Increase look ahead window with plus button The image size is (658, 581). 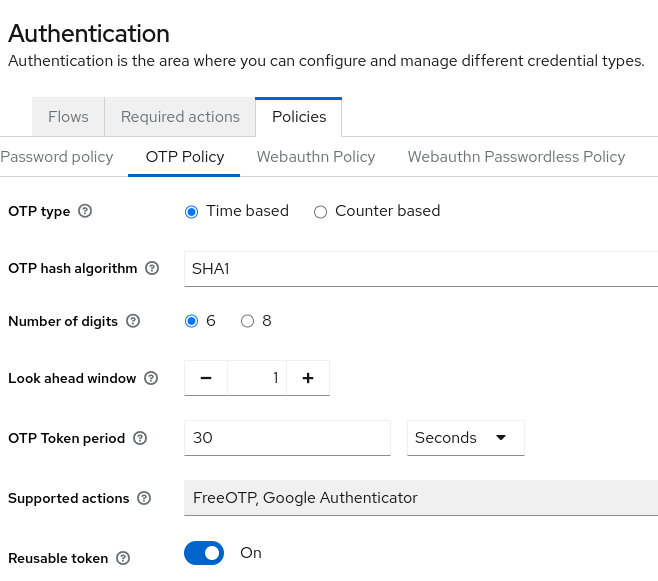pos(308,378)
